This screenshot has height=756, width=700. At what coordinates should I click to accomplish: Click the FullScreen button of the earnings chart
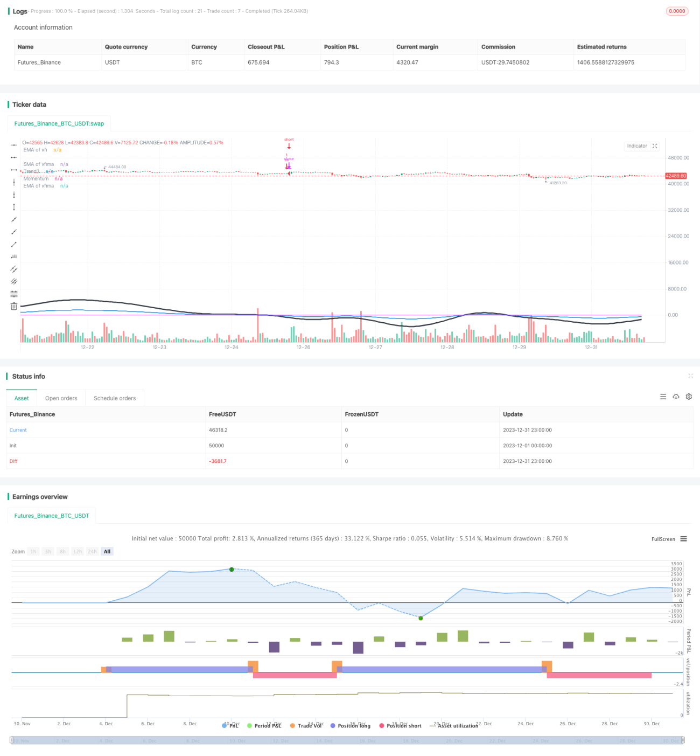coord(663,539)
